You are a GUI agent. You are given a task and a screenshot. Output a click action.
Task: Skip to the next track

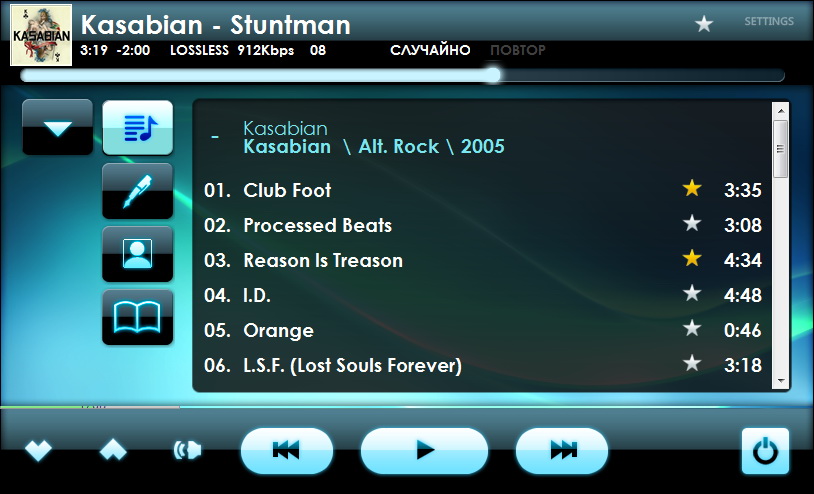[562, 450]
